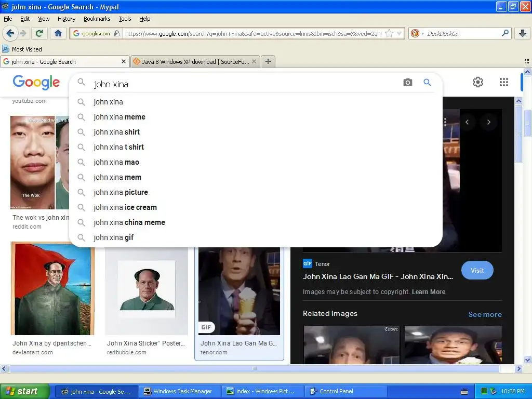Open 'John Xina Lao Gan Ma GIF' title link

coord(378,276)
